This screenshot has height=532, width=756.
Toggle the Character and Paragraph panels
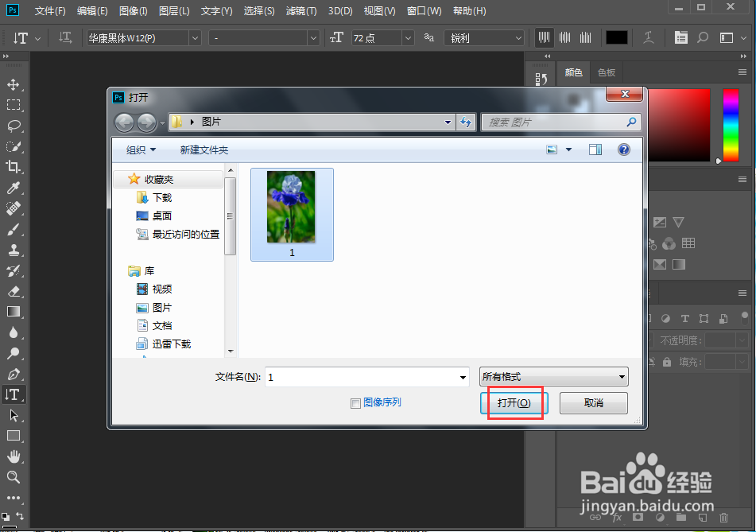pyautogui.click(x=680, y=37)
